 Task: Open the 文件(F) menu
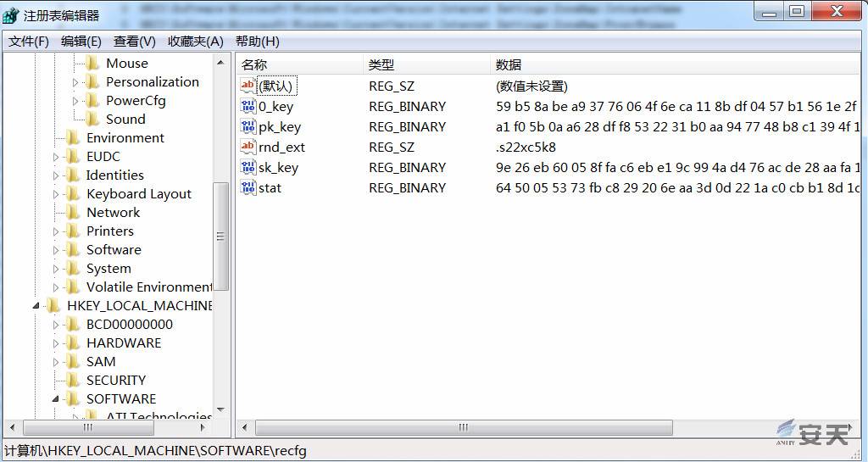tap(29, 42)
